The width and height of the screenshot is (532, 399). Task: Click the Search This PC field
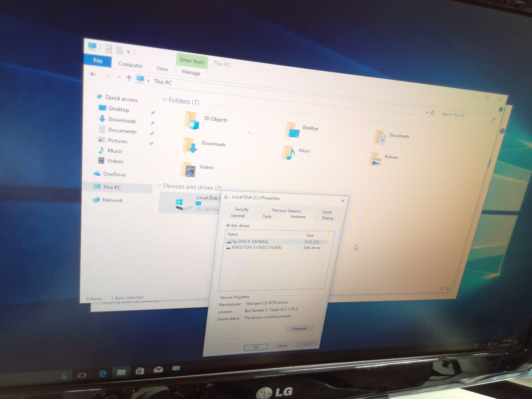tap(465, 115)
